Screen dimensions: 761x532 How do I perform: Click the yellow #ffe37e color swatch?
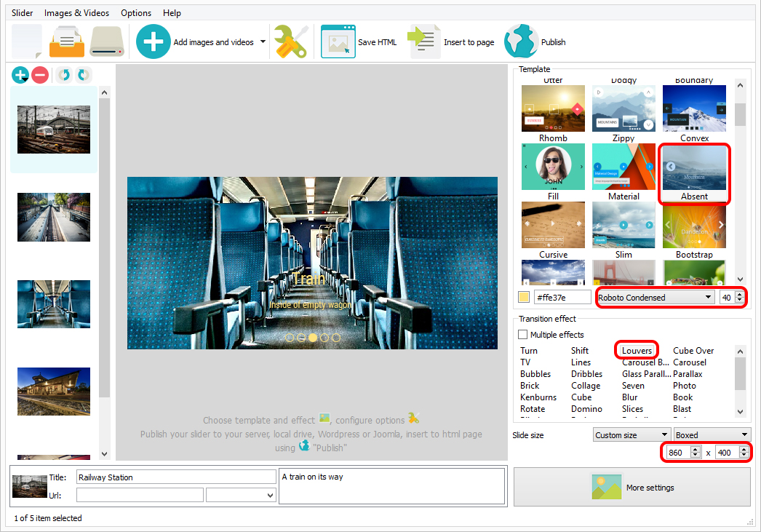click(524, 297)
